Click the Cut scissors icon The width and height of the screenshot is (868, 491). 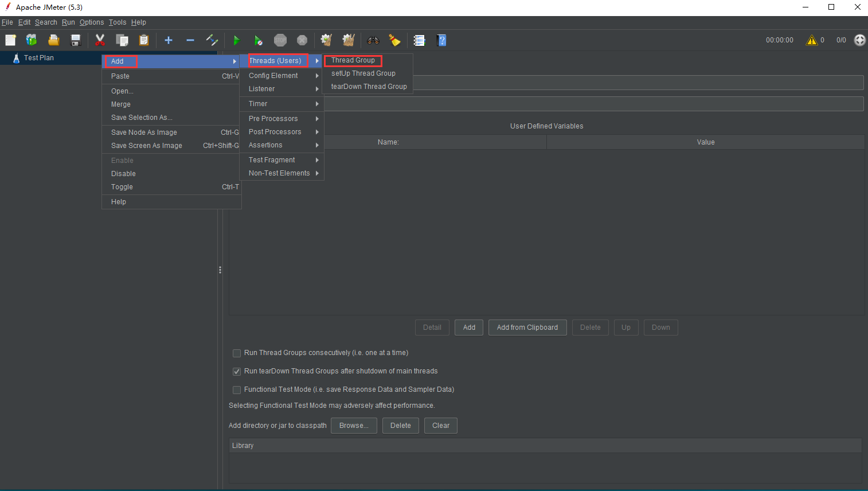[100, 40]
